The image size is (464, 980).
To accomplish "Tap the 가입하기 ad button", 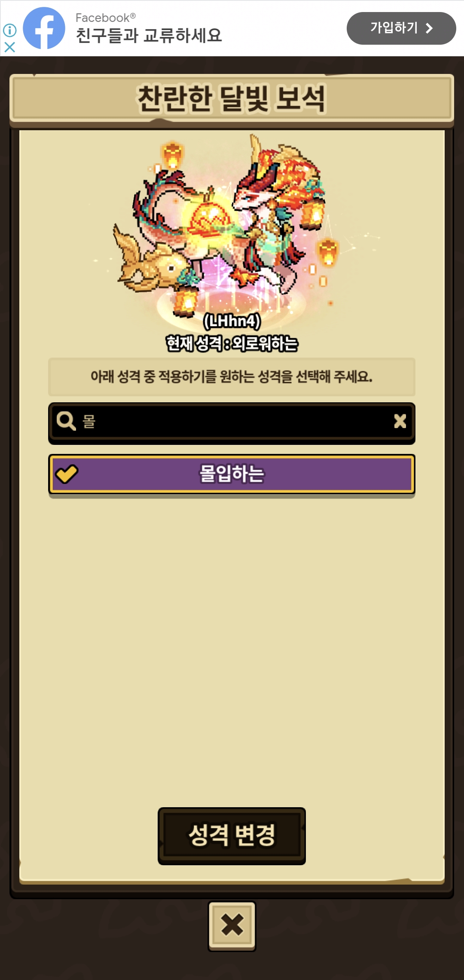I will 401,28.
